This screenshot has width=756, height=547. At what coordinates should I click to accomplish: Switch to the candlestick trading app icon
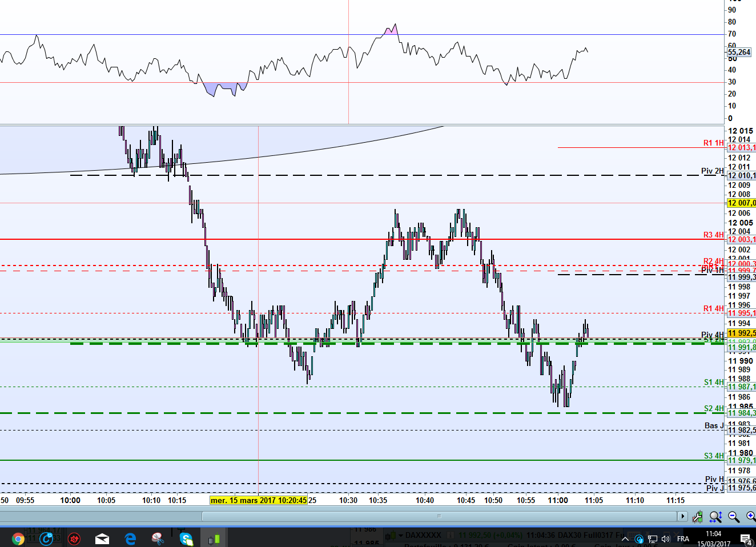pyautogui.click(x=214, y=538)
